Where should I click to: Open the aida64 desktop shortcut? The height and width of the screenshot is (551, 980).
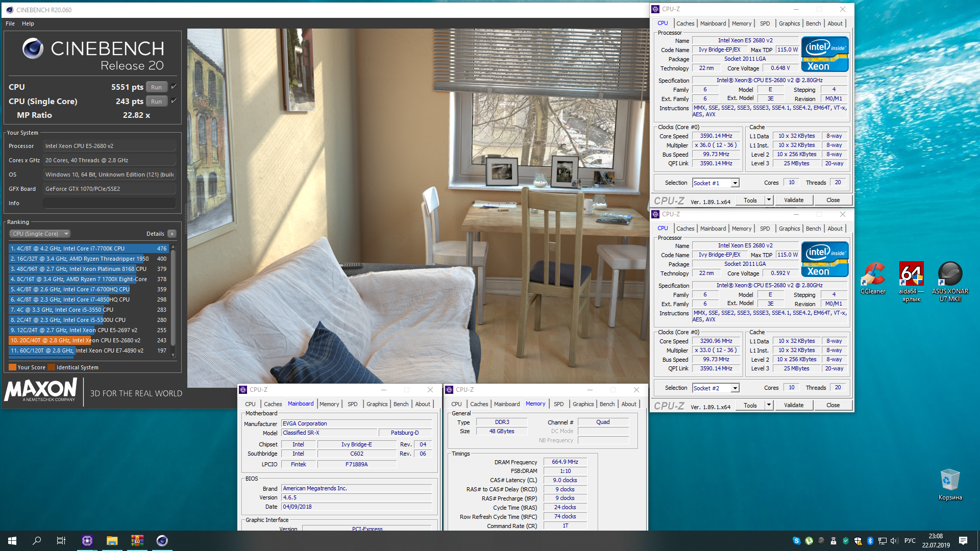coord(911,282)
